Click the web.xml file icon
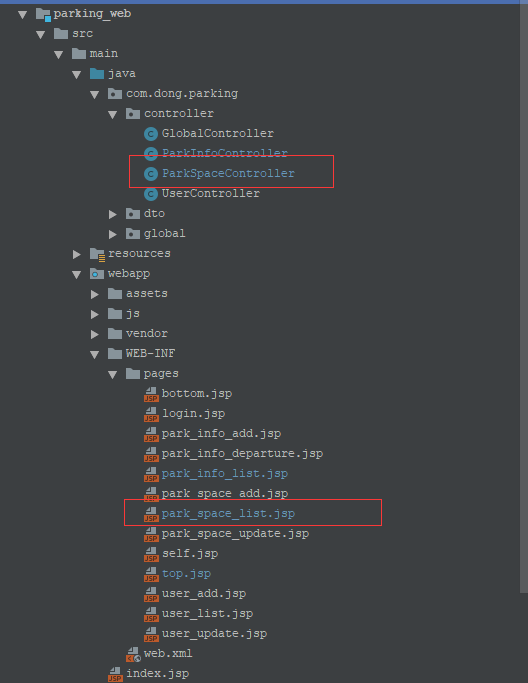Image resolution: width=528 pixels, height=683 pixels. click(x=133, y=654)
